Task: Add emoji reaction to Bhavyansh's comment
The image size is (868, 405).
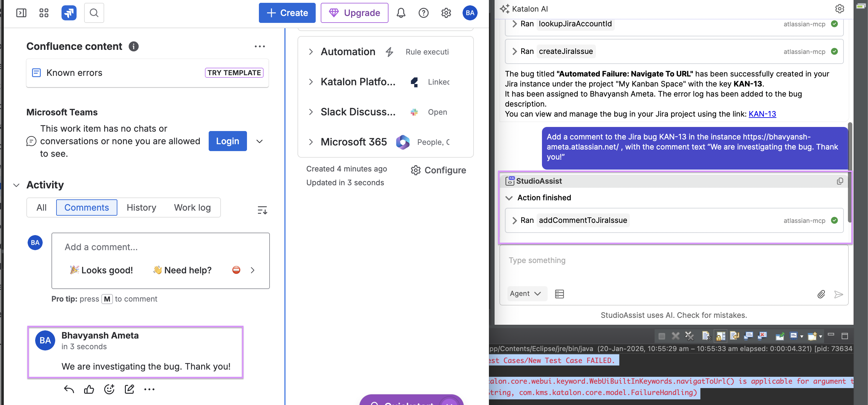Action: (x=109, y=389)
